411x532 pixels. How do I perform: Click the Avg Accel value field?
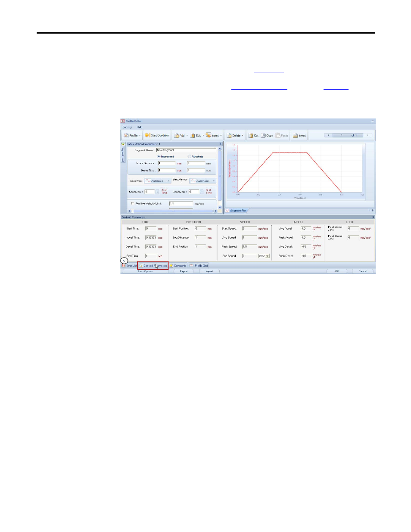305,229
